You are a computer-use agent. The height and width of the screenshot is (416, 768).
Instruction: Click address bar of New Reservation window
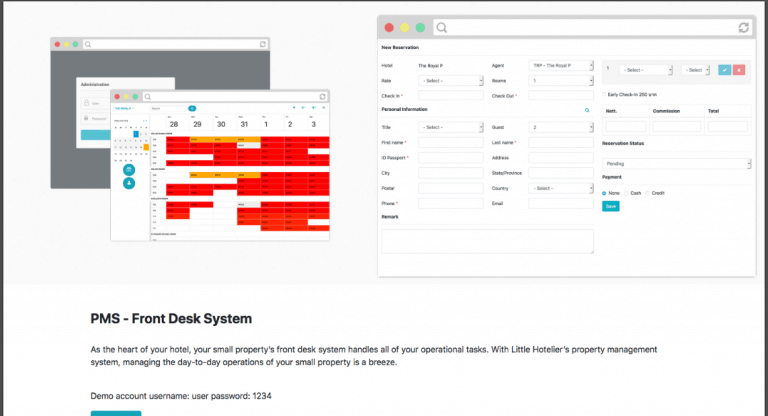[x=592, y=28]
